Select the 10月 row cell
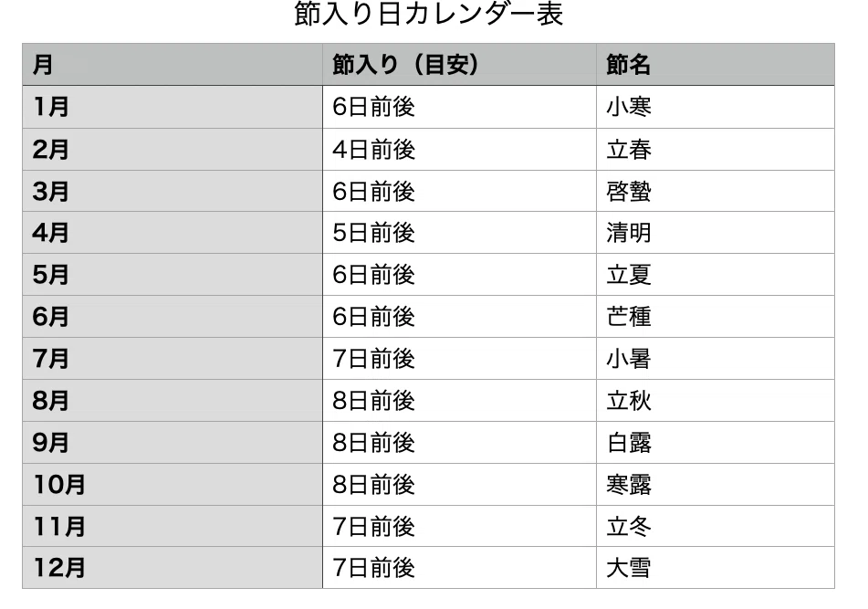The image size is (868, 609). 173,485
